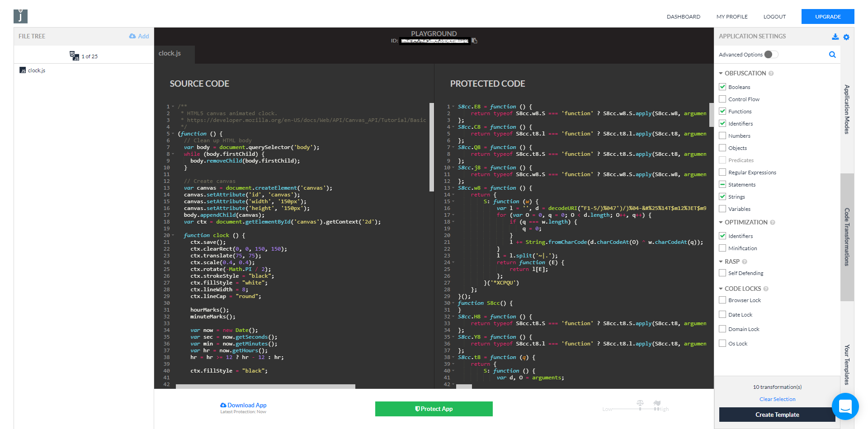The height and width of the screenshot is (429, 868).
Task: Enable the Self Defending checkbox
Action: (722, 273)
